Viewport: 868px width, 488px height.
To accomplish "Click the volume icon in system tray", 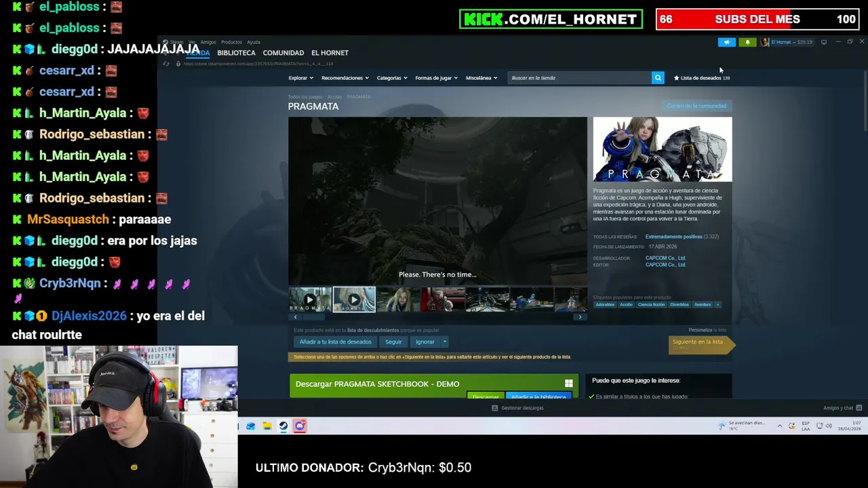I will (x=829, y=426).
